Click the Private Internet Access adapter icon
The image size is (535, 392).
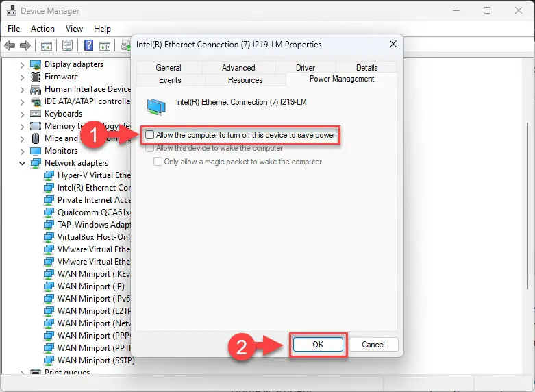click(49, 200)
